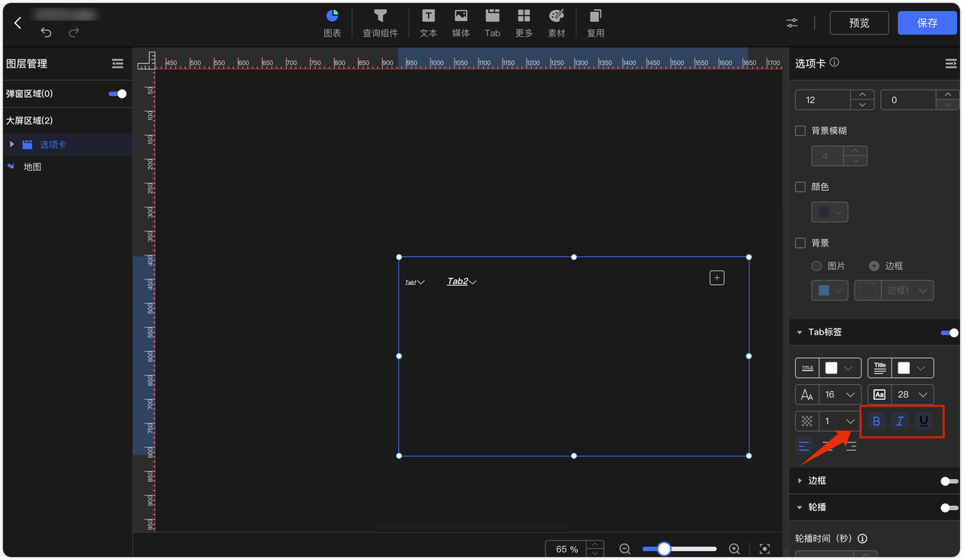
Task: Click the 预览 preview button
Action: point(858,23)
